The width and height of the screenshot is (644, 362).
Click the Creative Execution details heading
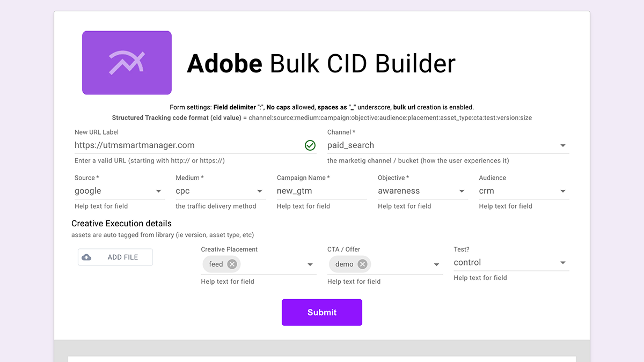121,223
